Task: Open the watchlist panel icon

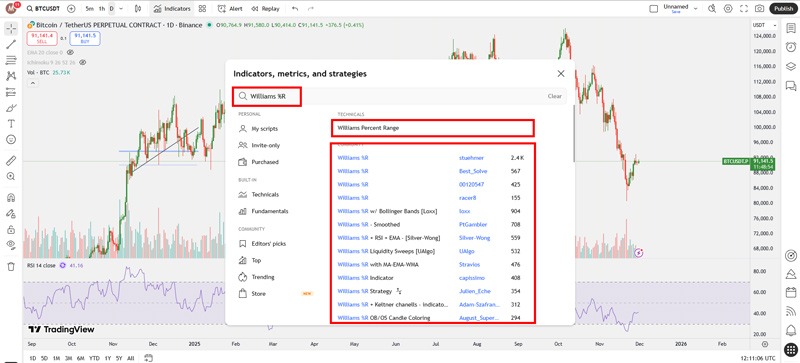Action: point(791,29)
